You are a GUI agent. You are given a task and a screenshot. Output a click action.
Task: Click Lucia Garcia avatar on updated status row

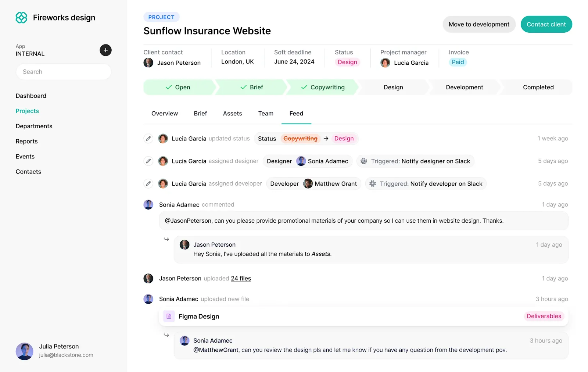[163, 139]
